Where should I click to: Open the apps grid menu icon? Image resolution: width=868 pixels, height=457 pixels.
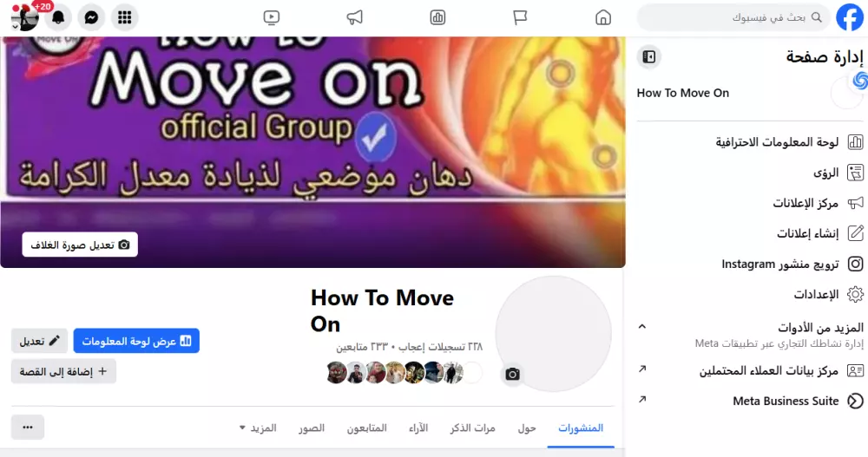pos(124,17)
